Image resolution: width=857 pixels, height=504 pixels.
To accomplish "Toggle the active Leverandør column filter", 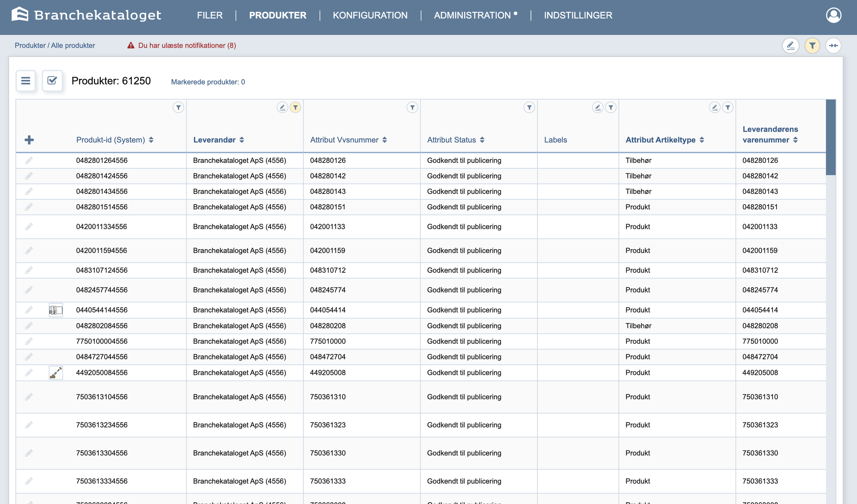I will pyautogui.click(x=295, y=108).
